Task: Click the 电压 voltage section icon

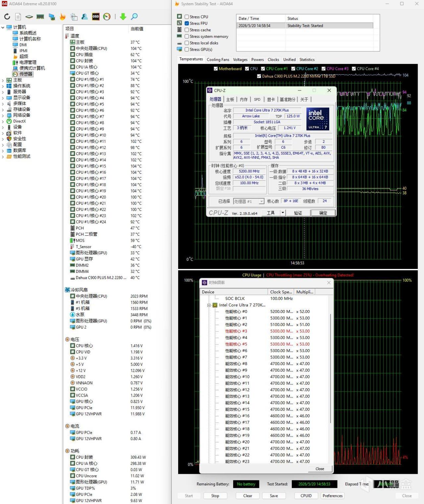Action: [x=67, y=340]
